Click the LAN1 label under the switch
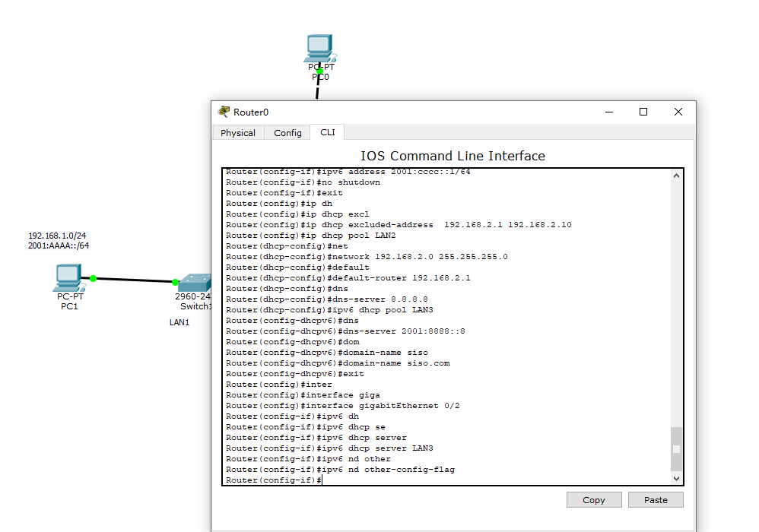759x532 pixels. click(179, 322)
